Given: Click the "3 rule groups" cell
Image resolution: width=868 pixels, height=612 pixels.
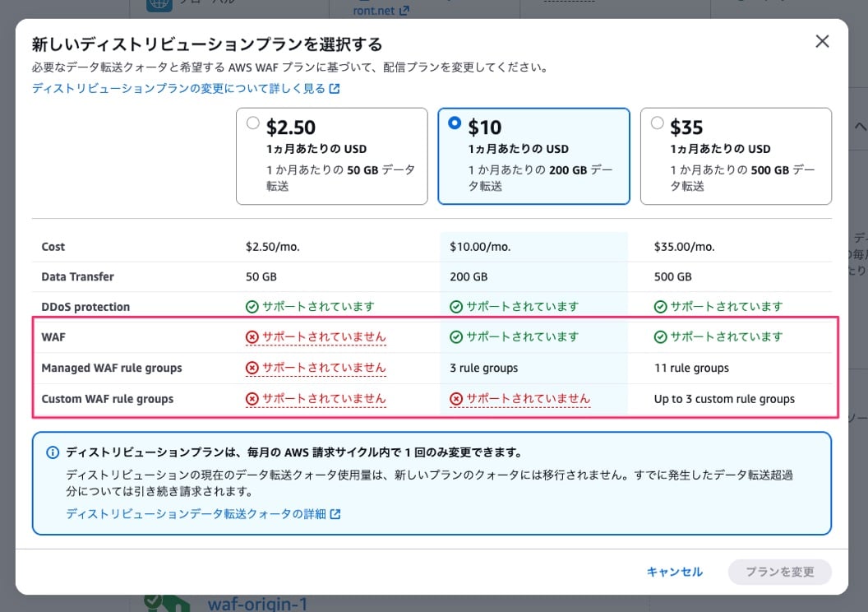Looking at the screenshot, I should click(484, 368).
